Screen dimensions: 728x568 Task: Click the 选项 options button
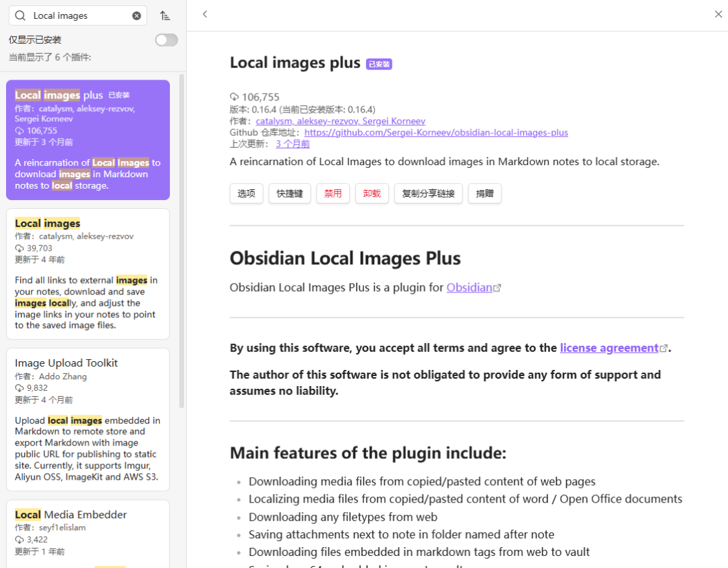tap(246, 193)
